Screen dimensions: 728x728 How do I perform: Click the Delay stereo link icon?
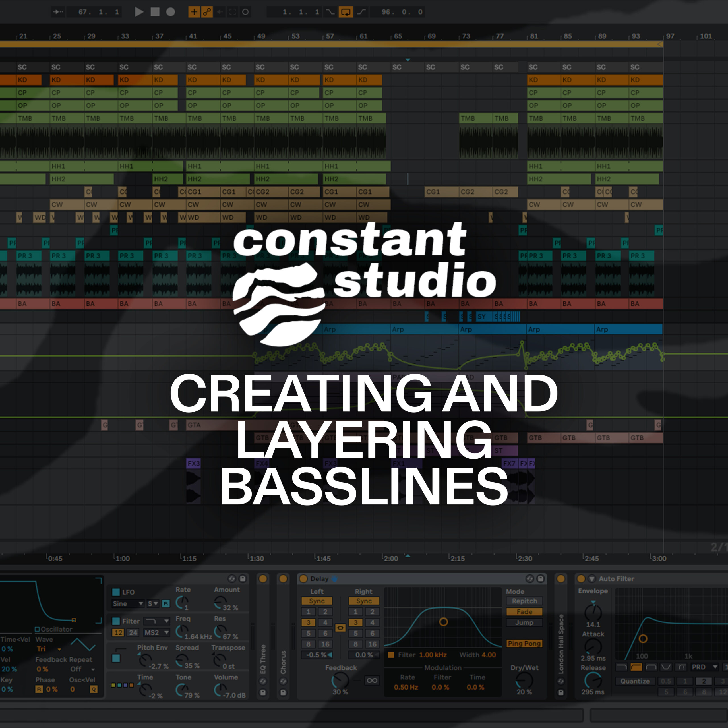[340, 628]
